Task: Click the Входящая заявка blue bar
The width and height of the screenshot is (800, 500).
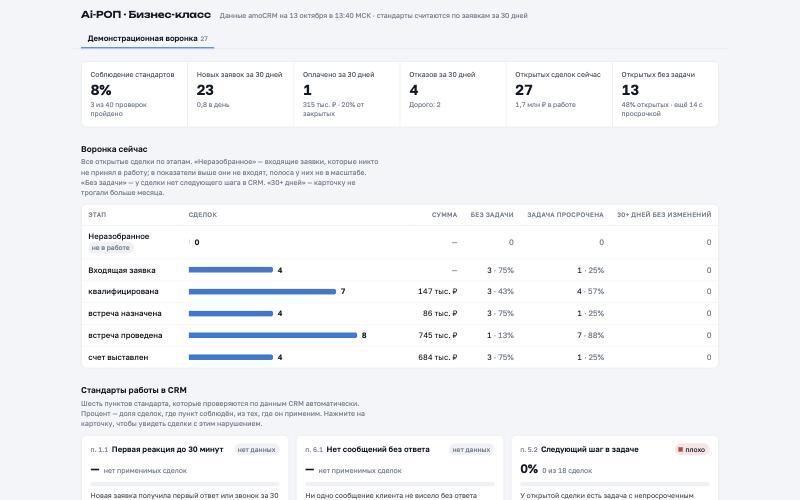Action: tap(231, 270)
